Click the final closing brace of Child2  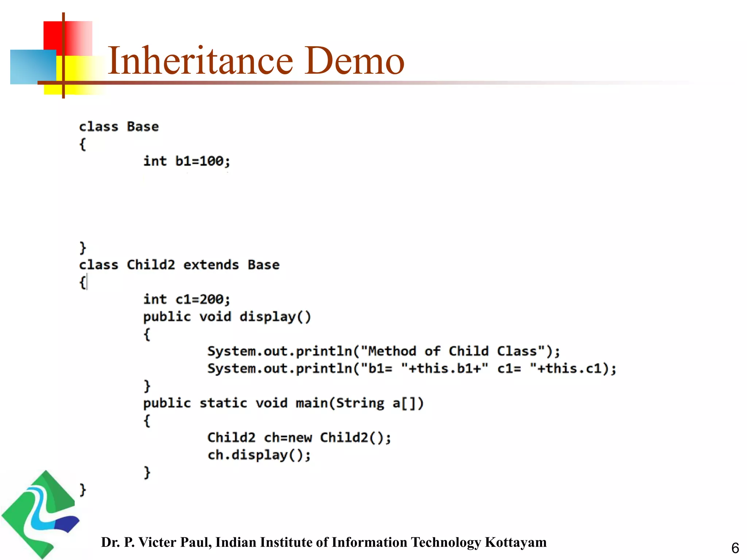coord(83,490)
